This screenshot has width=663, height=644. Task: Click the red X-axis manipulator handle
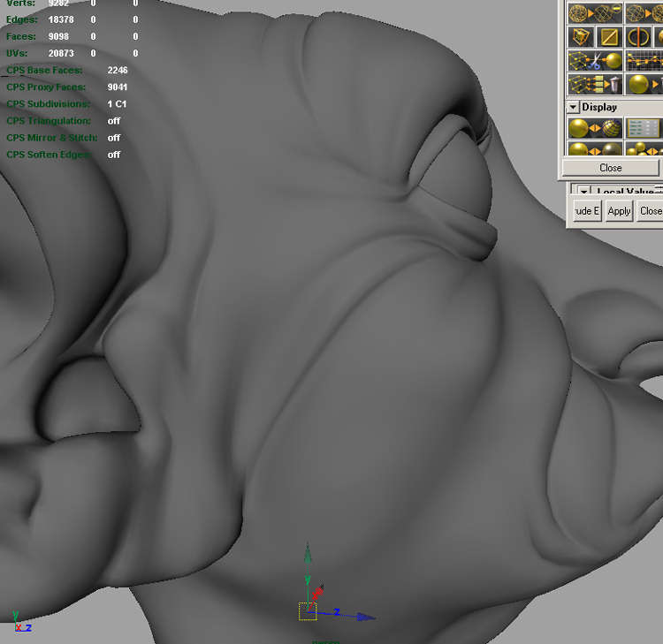pyautogui.click(x=319, y=589)
